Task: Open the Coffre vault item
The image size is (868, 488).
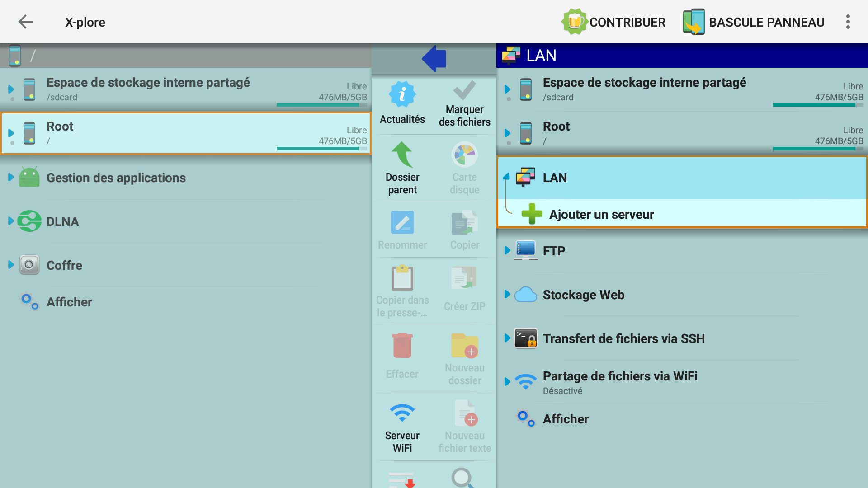Action: click(x=64, y=265)
